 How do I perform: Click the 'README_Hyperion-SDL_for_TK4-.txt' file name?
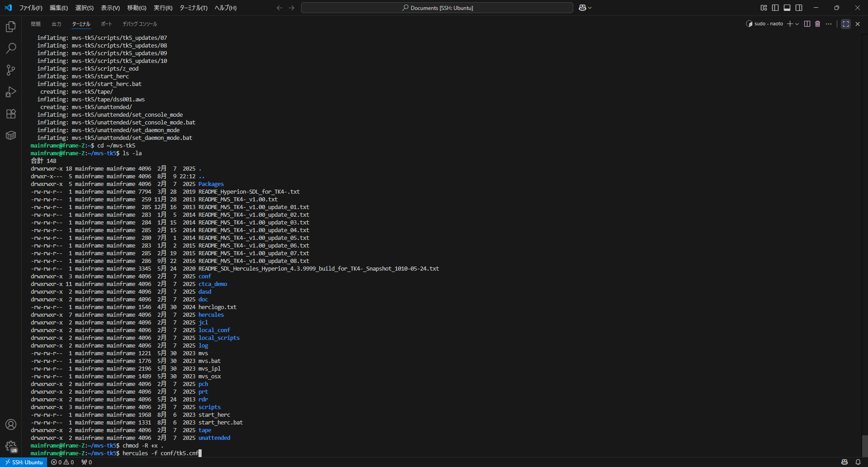point(249,191)
